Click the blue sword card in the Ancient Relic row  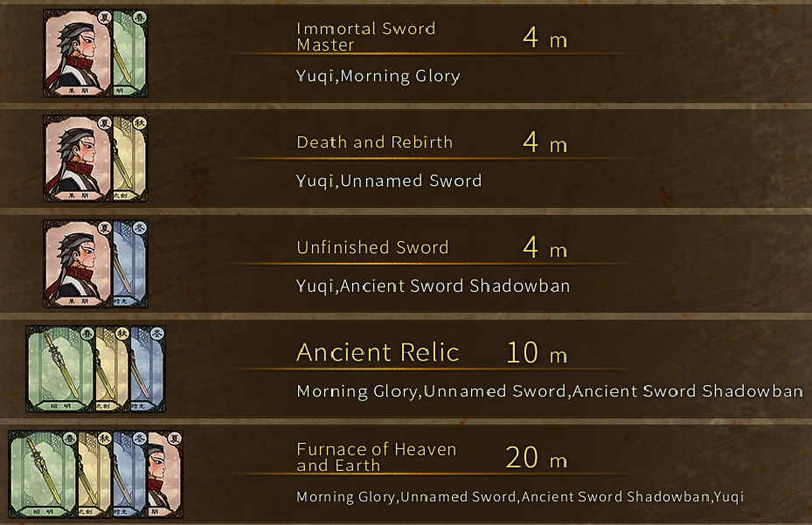pyautogui.click(x=147, y=370)
